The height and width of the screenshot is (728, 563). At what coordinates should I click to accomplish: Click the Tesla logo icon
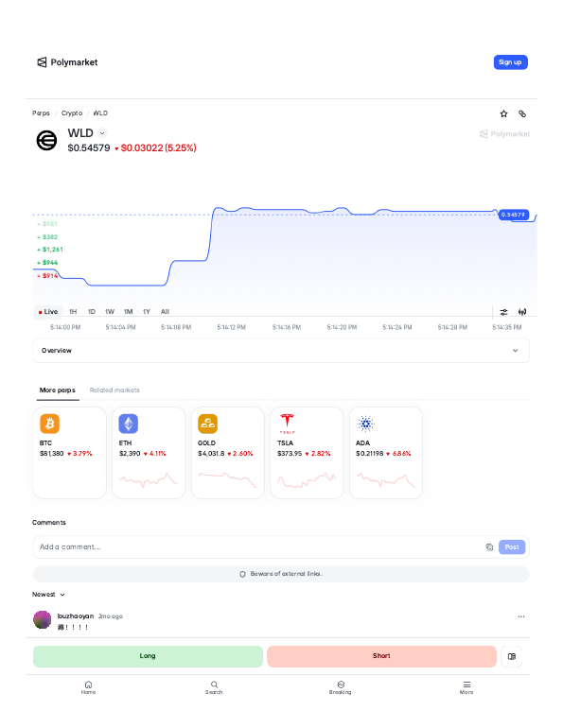coord(287,424)
